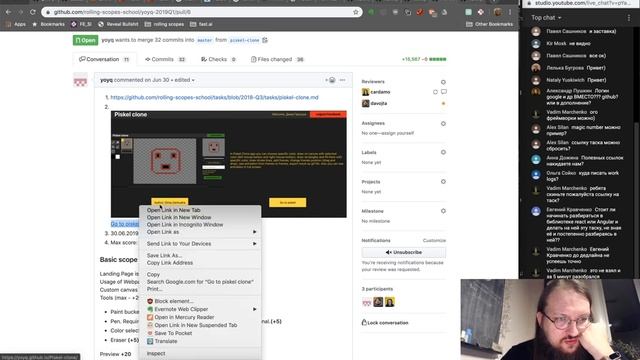Go back with browser back arrow

(8, 12)
